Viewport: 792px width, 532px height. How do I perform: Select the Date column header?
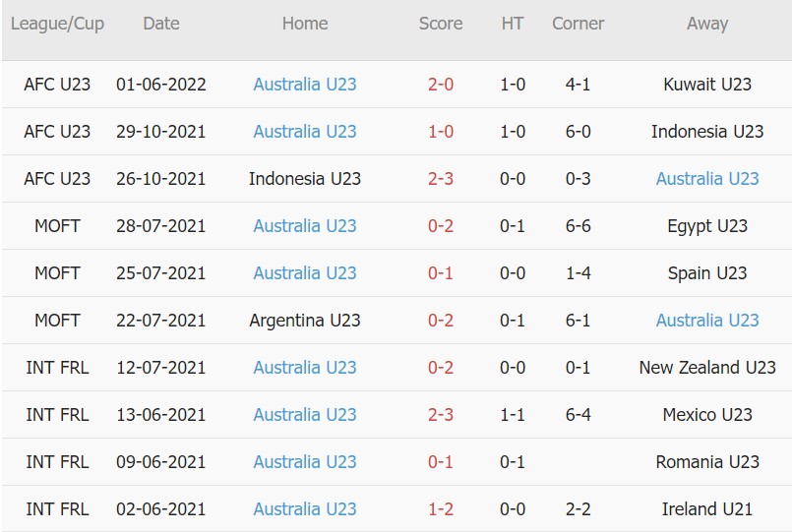161,24
